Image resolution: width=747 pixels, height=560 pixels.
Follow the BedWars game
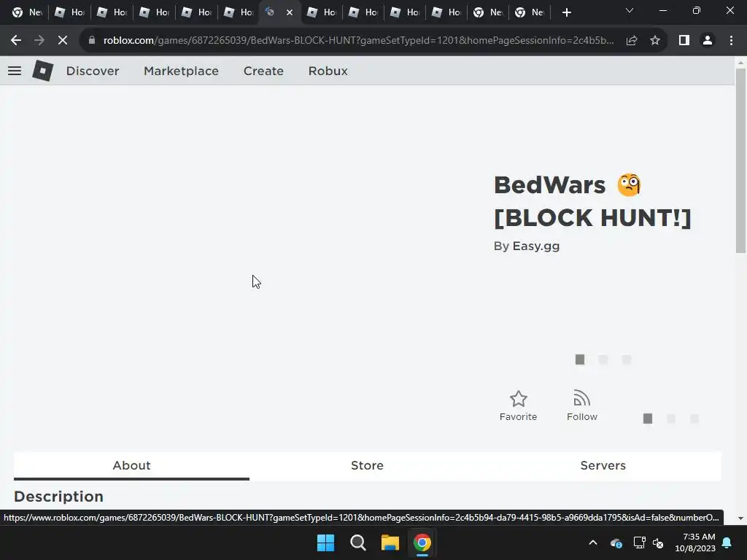pos(581,405)
